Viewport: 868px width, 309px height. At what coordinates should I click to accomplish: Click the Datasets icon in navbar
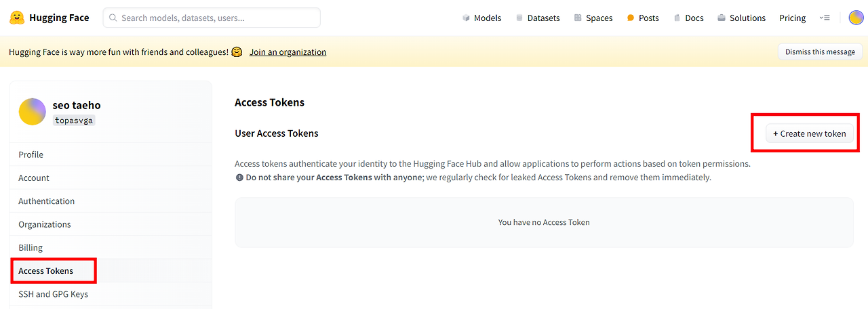coord(519,18)
